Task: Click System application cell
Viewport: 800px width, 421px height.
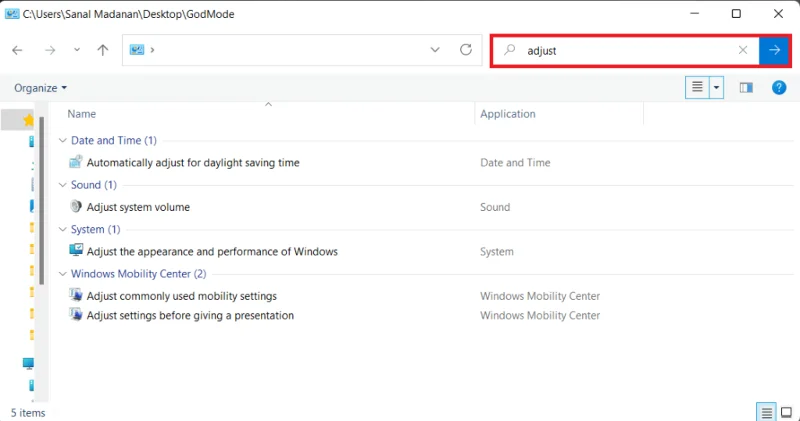Action: 497,252
